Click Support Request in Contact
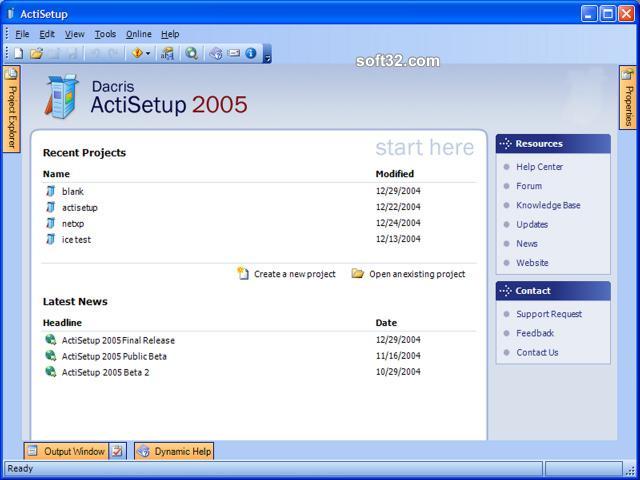The image size is (640, 480). [549, 314]
